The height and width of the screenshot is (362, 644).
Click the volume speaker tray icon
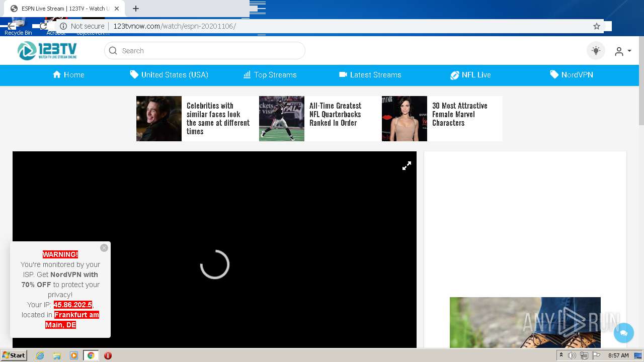572,355
